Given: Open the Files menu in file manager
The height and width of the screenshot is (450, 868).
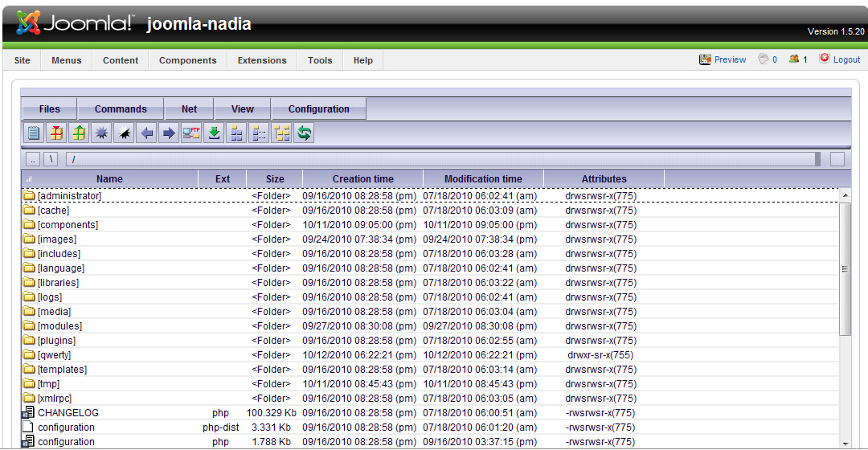Looking at the screenshot, I should pyautogui.click(x=49, y=109).
